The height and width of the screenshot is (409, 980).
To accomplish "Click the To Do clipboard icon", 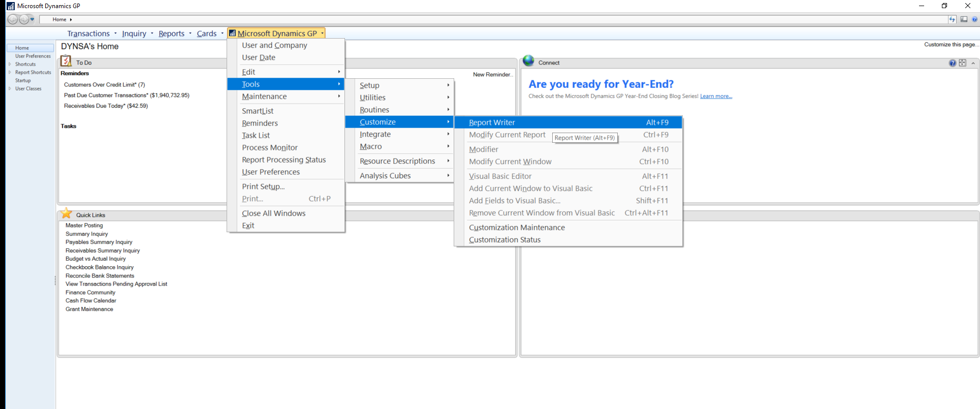I will tap(66, 61).
